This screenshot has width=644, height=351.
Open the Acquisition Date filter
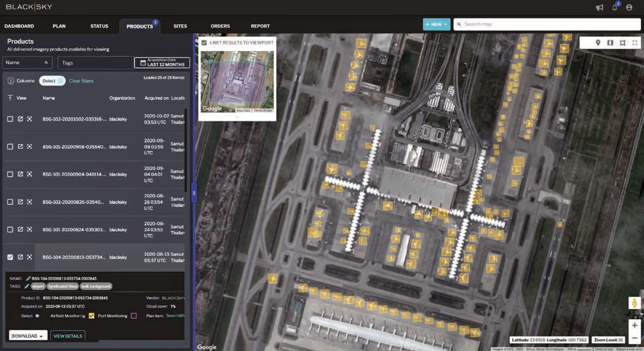coord(162,62)
